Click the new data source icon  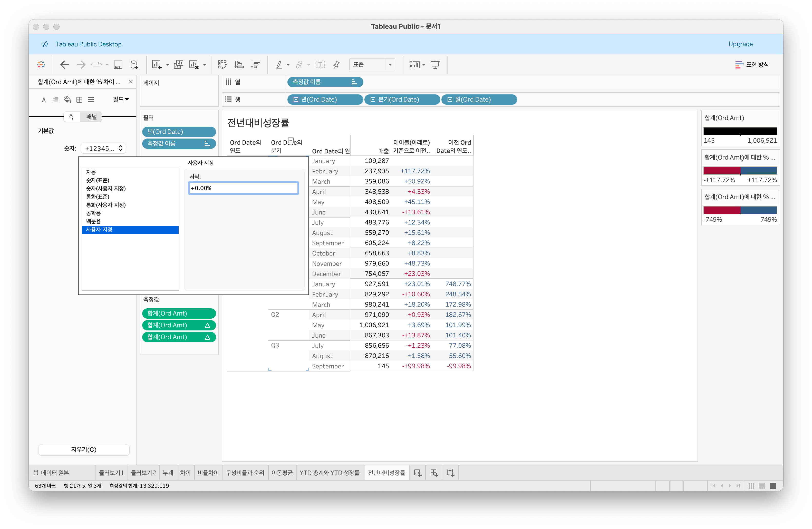[134, 64]
